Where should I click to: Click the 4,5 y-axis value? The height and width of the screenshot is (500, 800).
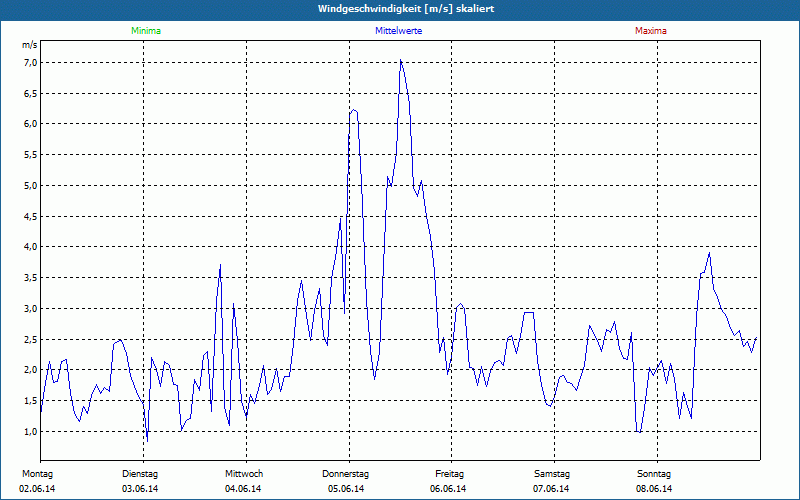click(x=30, y=216)
